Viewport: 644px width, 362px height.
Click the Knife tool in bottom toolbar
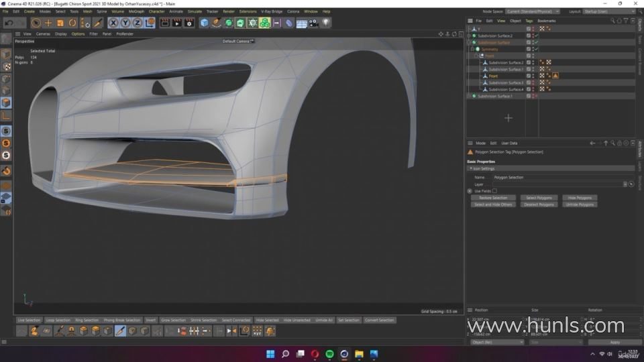tap(120, 330)
